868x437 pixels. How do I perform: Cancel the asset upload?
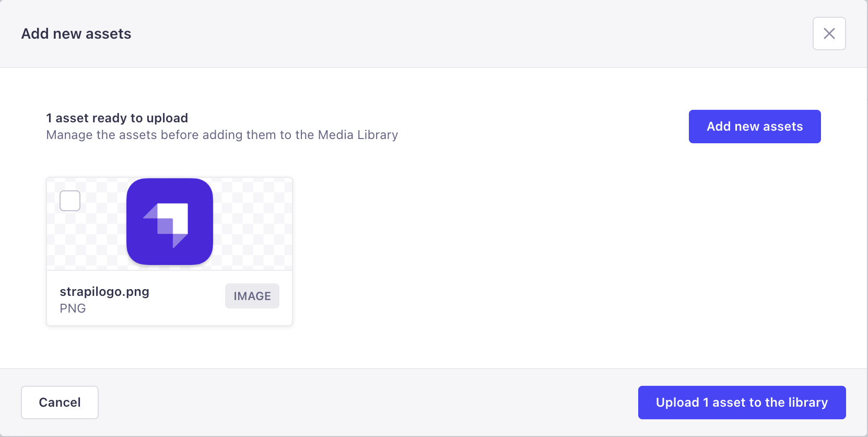pyautogui.click(x=60, y=402)
